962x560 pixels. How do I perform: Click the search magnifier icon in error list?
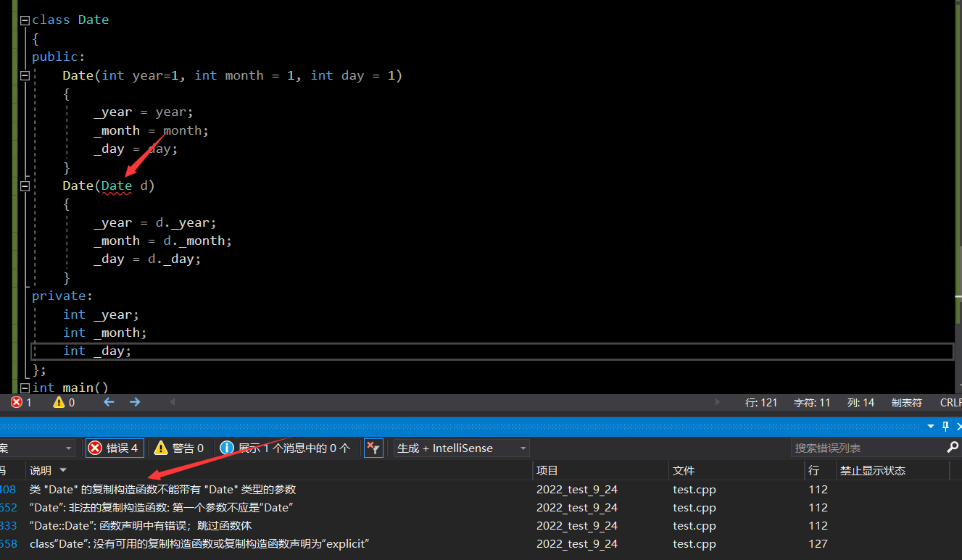pos(953,448)
